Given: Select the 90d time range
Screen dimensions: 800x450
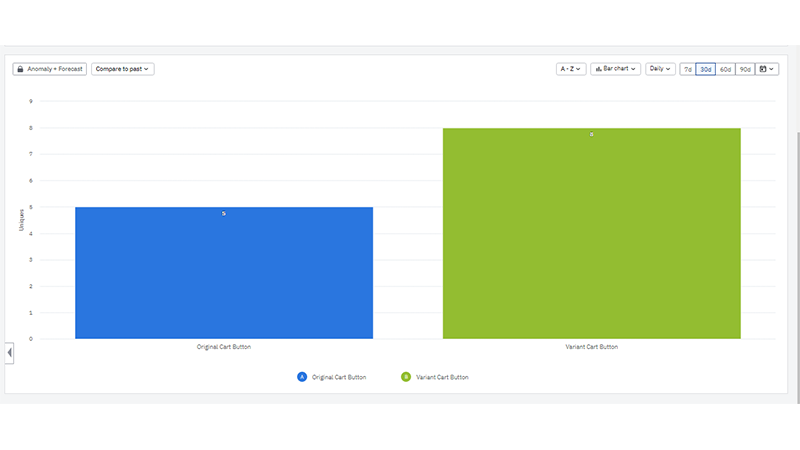Looking at the screenshot, I should pyautogui.click(x=744, y=69).
